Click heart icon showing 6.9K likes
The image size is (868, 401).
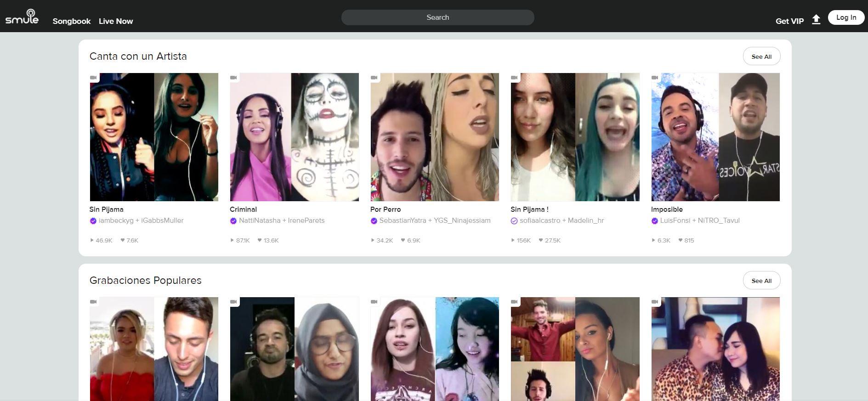click(x=403, y=240)
